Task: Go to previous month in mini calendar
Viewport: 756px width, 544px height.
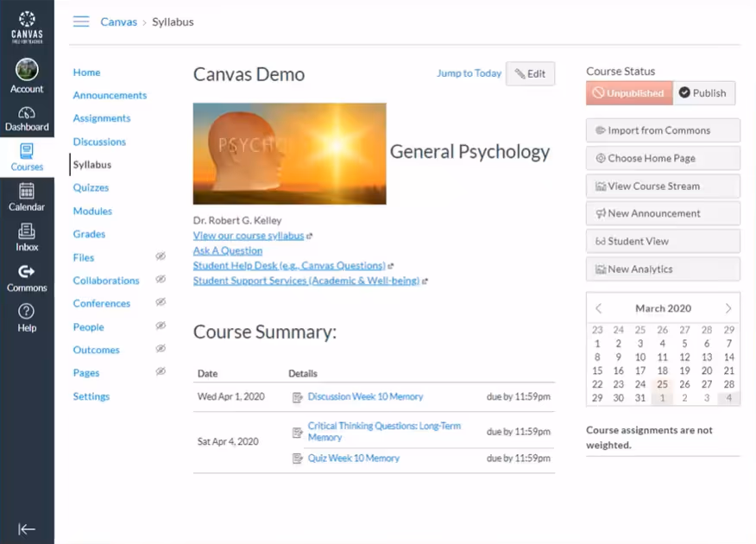Action: coord(599,308)
